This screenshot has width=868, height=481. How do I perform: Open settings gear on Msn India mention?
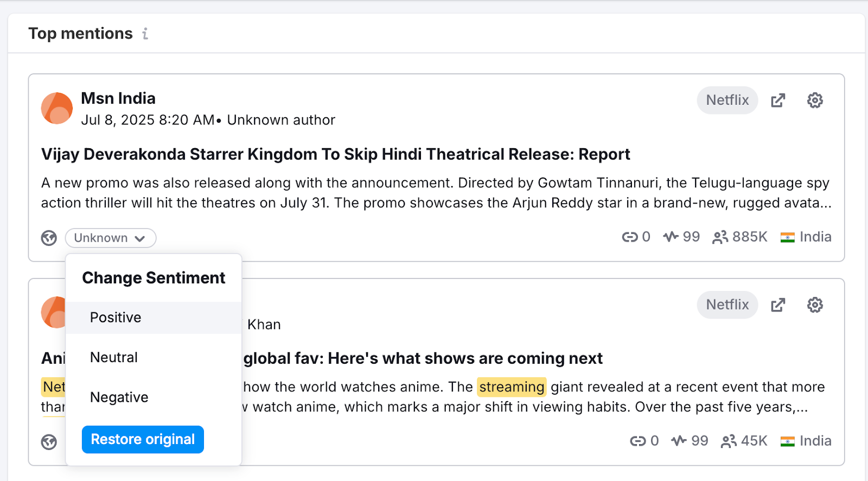(815, 100)
